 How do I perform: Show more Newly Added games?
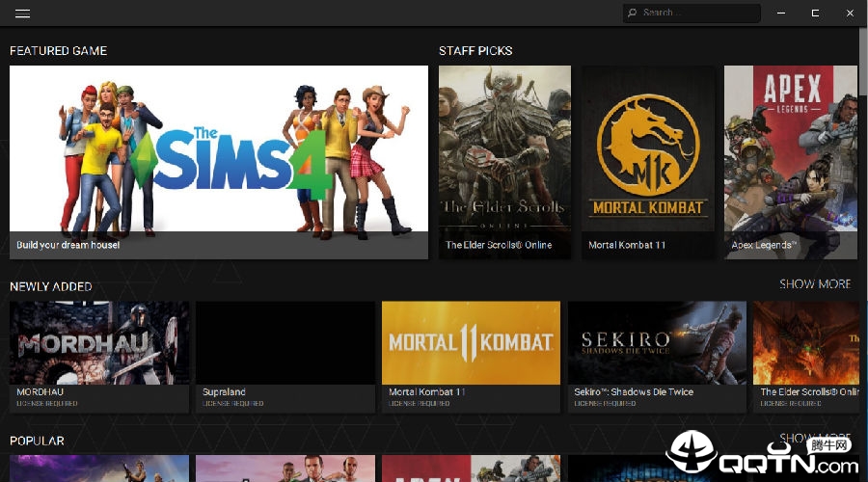(x=815, y=283)
